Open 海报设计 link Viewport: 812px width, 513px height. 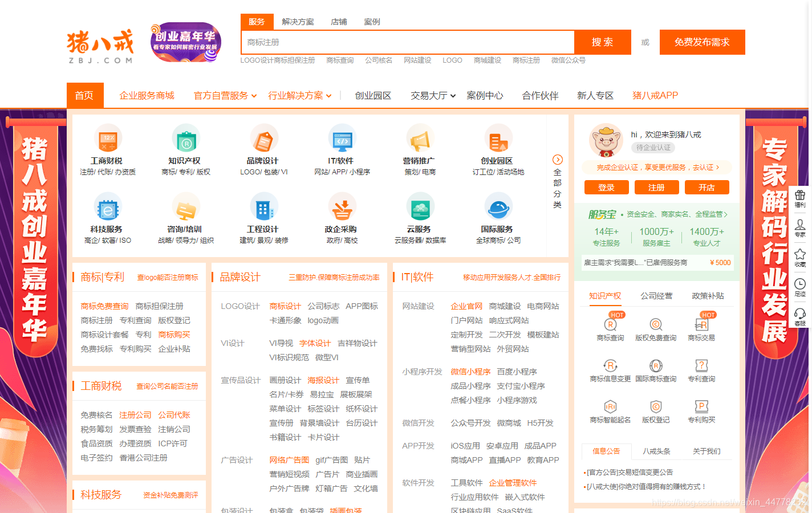click(323, 380)
